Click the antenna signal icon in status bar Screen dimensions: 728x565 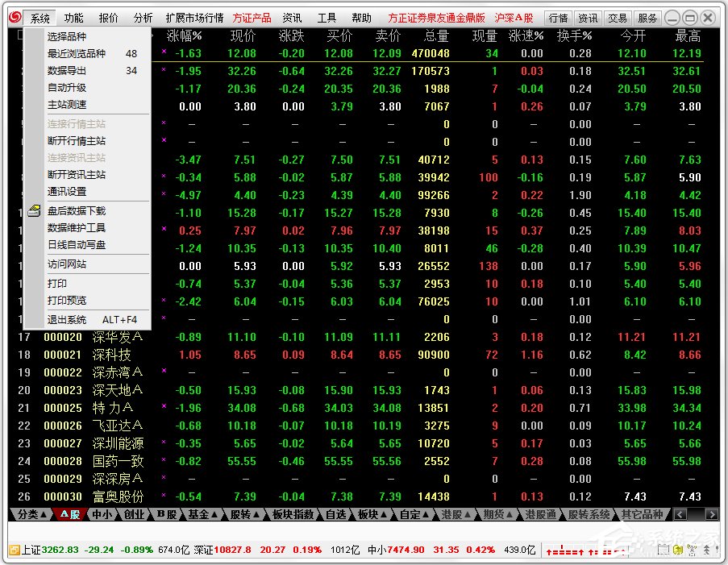pyautogui.click(x=692, y=550)
